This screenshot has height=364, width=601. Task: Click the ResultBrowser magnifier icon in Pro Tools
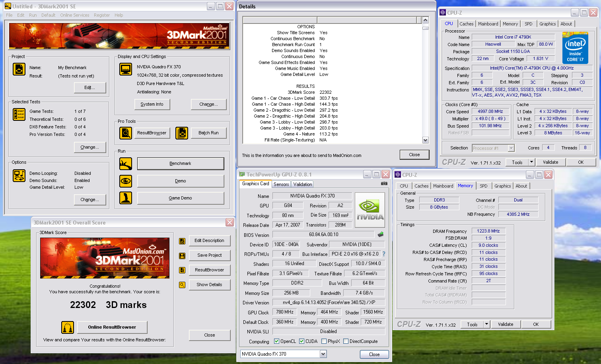click(126, 133)
